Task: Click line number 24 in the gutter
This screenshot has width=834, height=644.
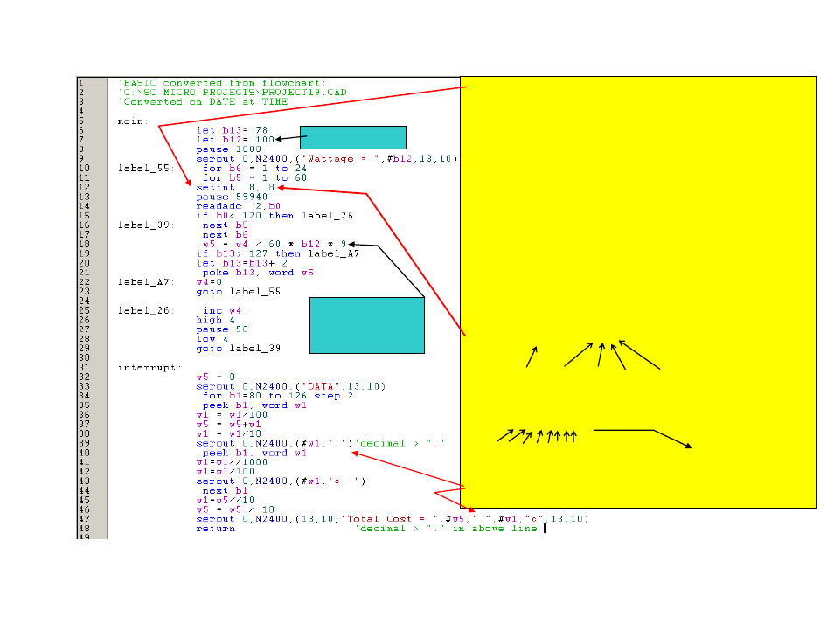Action: coord(84,301)
